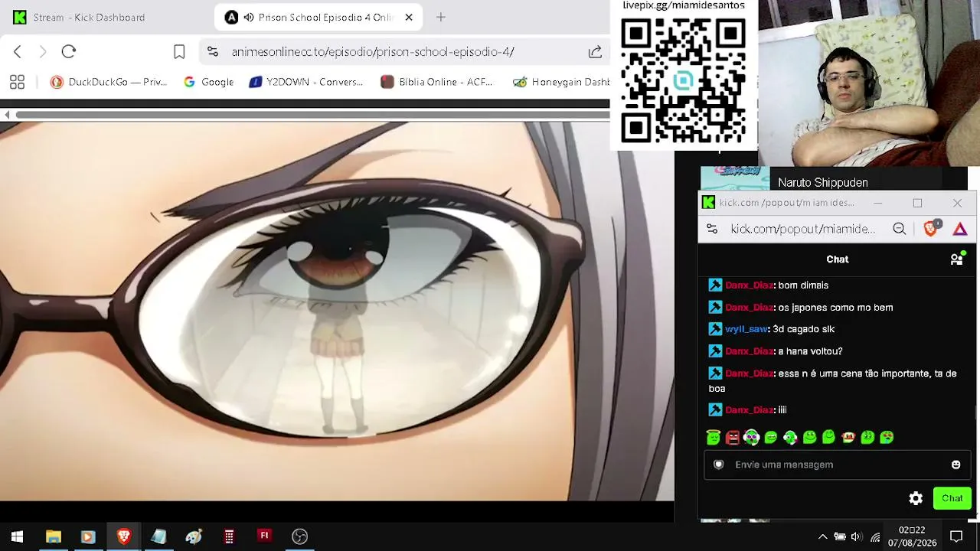Open Brave Rewards triangle icon
Viewport: 980px width, 551px height.
(x=960, y=229)
